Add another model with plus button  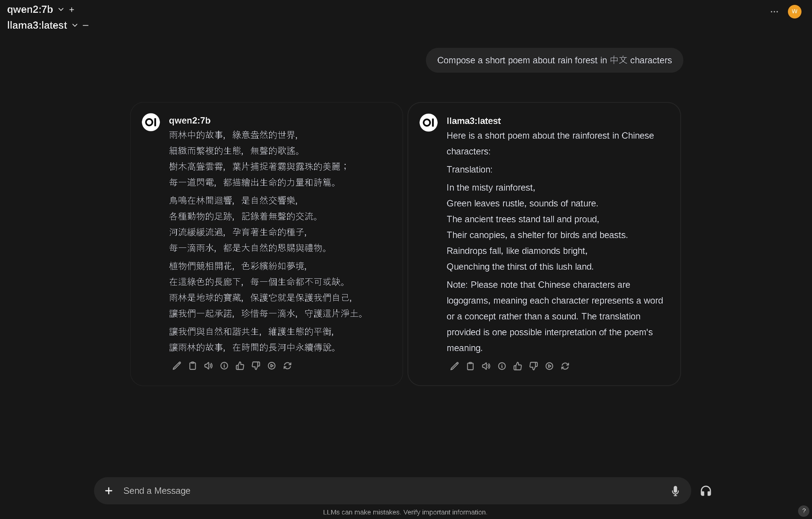[x=71, y=10]
